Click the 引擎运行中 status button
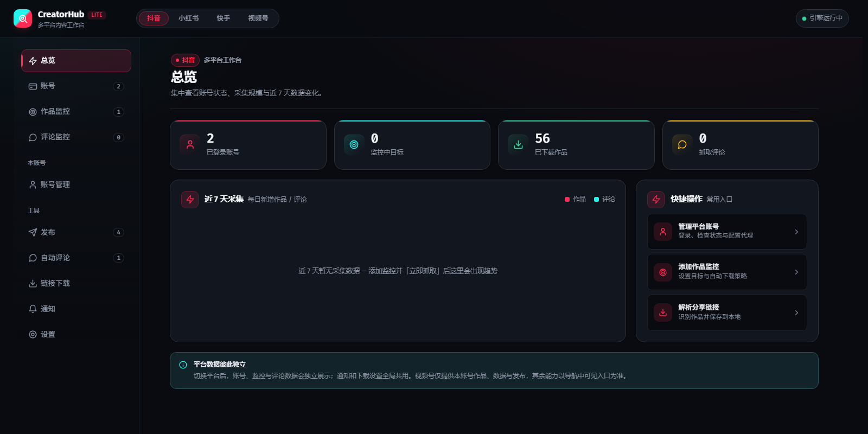The image size is (868, 434). tap(822, 18)
